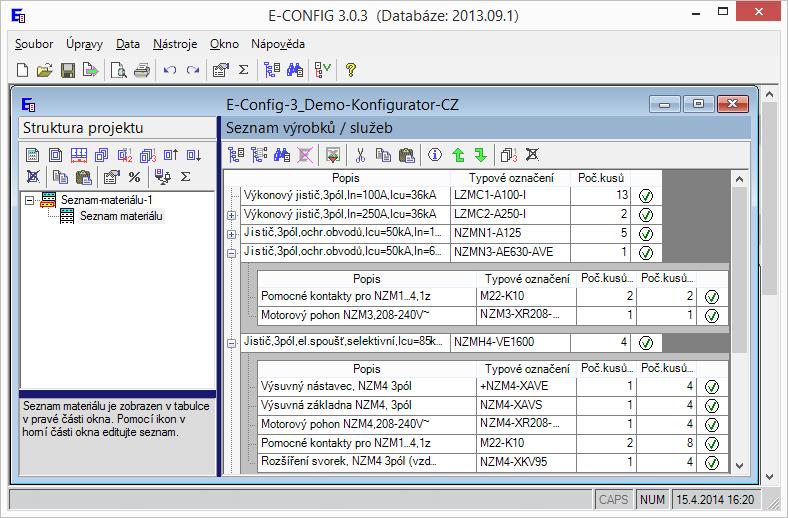Screen dimensions: 788x518
Task: Click the main window scrollbar down arrow
Action: (x=769, y=476)
